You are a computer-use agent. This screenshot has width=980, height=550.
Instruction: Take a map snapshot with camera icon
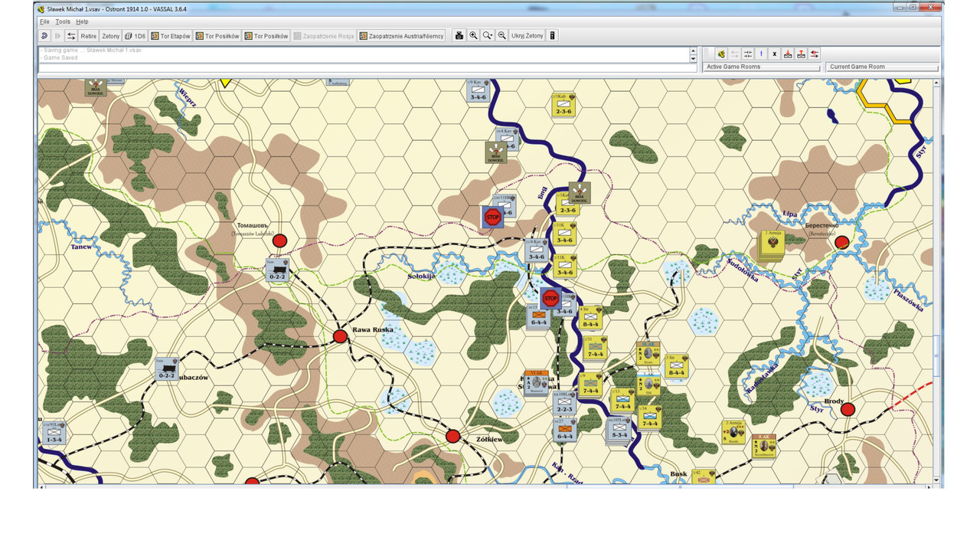459,36
